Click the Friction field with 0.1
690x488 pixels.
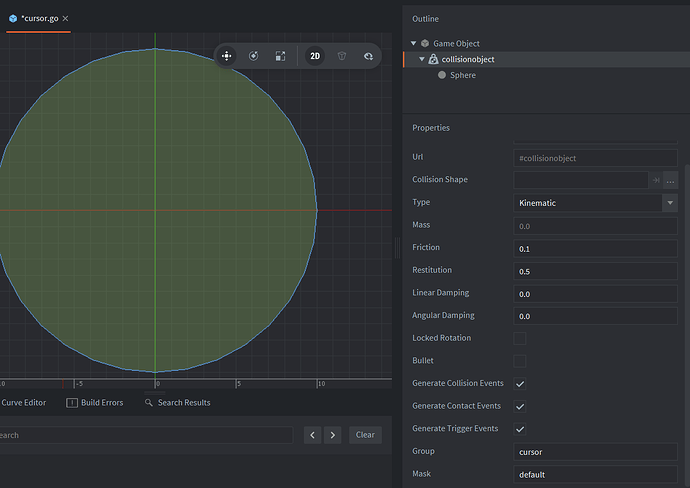[x=595, y=249]
